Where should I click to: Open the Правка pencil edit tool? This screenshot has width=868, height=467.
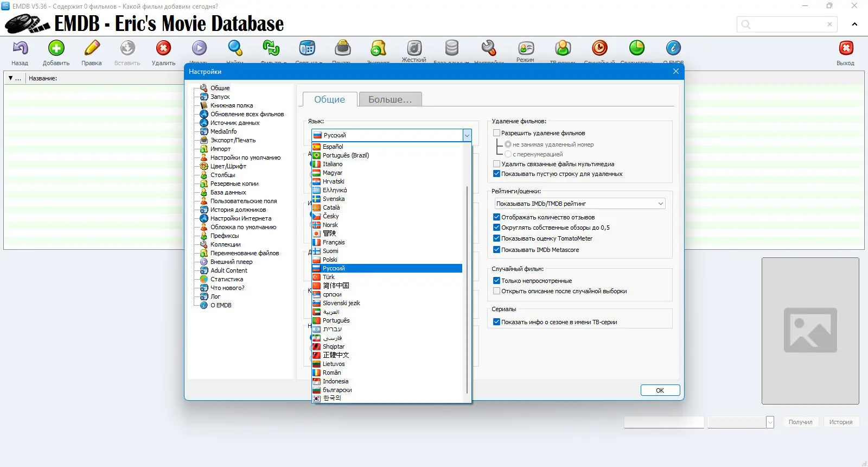(x=92, y=48)
